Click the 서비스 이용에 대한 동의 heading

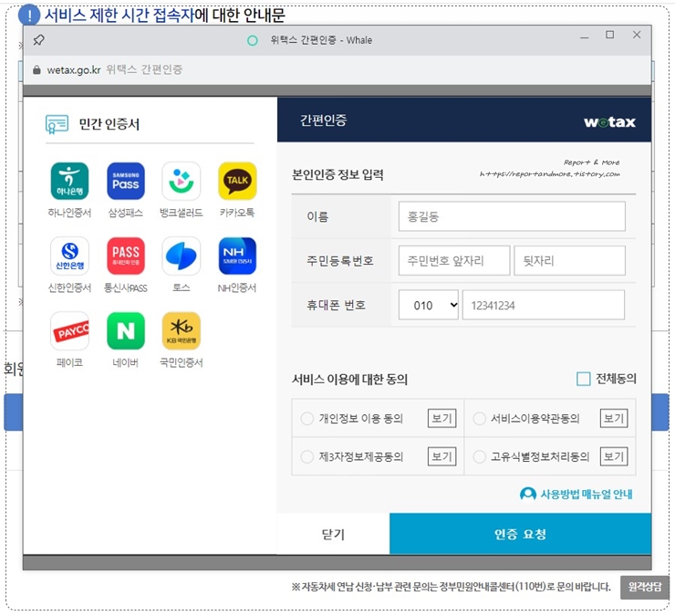(x=349, y=379)
